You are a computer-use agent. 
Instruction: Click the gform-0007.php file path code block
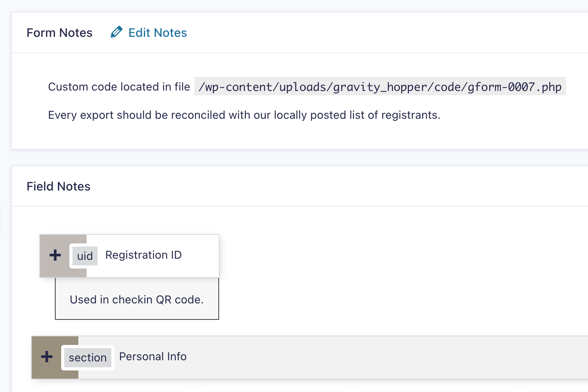click(380, 87)
